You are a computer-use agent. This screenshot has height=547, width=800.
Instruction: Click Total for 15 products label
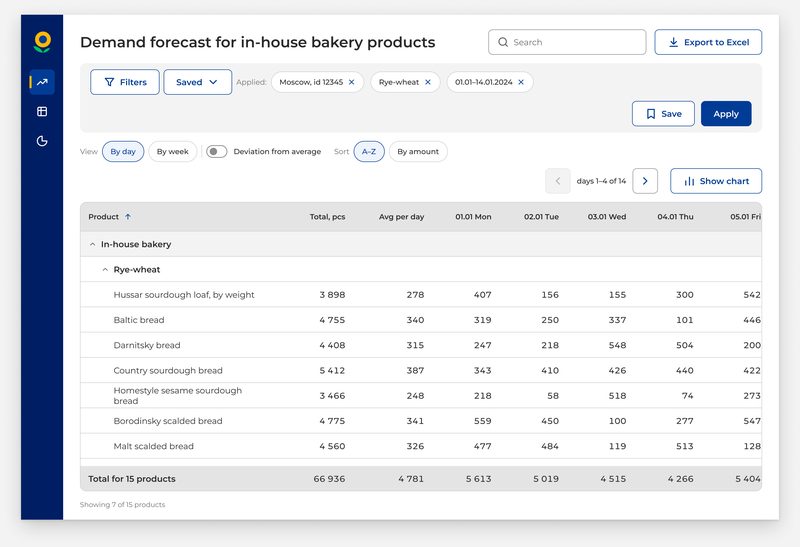132,479
